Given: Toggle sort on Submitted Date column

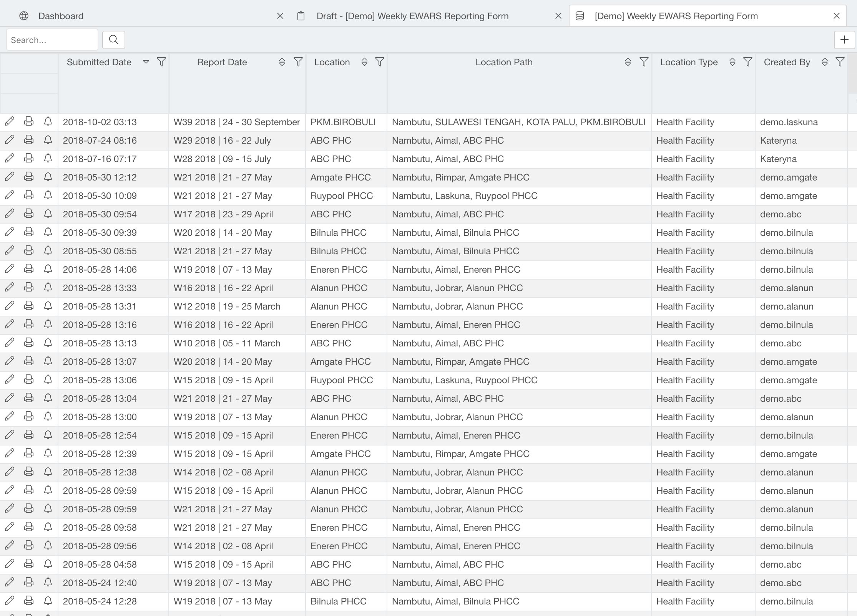Looking at the screenshot, I should [146, 62].
